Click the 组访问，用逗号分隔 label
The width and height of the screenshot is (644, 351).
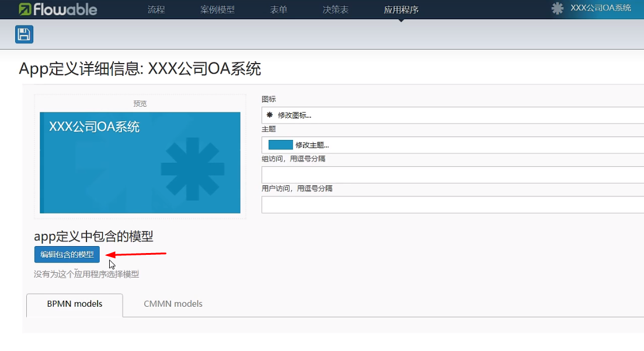(x=293, y=159)
